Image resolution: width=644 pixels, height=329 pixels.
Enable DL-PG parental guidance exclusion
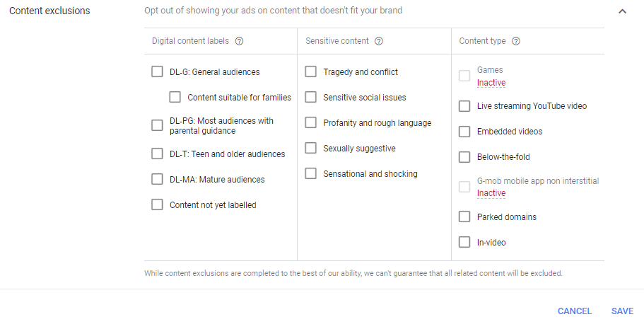point(157,125)
